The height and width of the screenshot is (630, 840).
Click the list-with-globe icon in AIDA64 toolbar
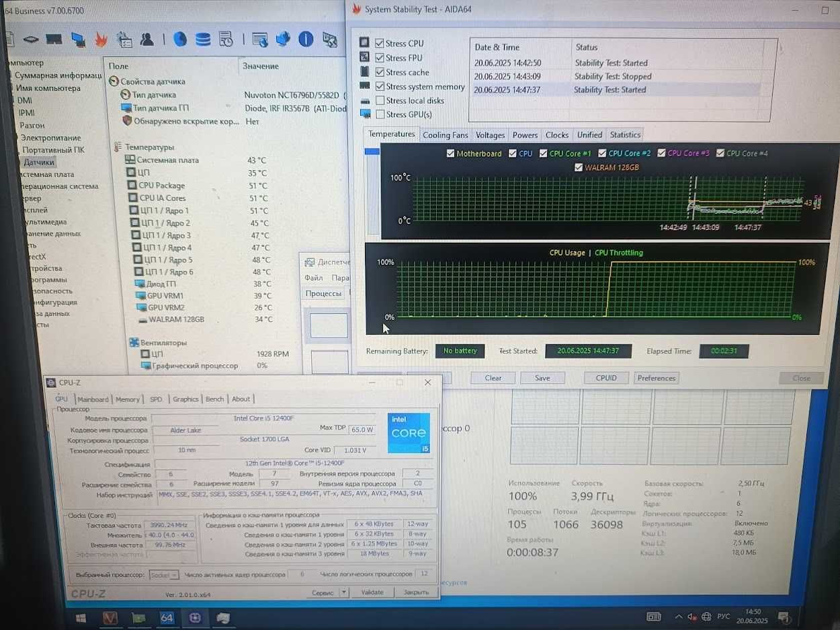pyautogui.click(x=260, y=39)
